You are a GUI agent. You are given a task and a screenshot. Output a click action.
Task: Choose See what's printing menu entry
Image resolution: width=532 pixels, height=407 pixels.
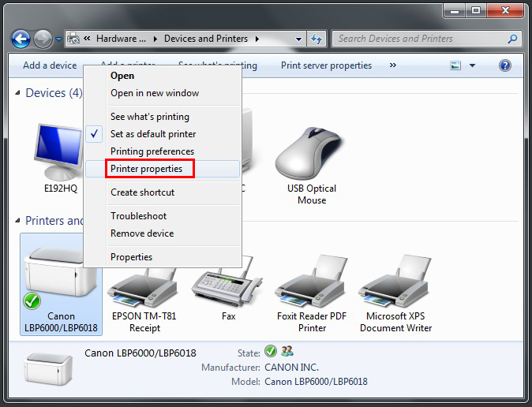tap(163, 117)
